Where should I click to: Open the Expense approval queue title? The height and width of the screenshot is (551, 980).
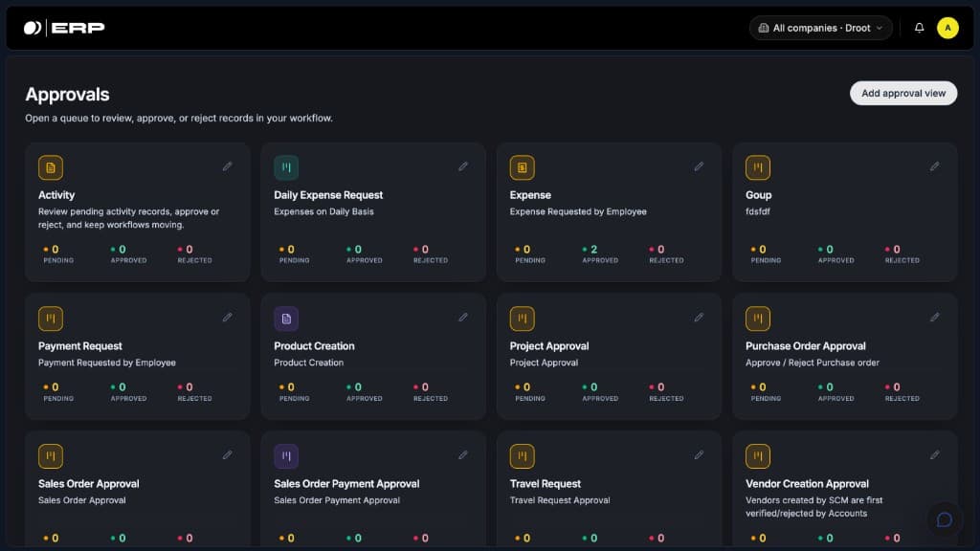[x=530, y=195]
